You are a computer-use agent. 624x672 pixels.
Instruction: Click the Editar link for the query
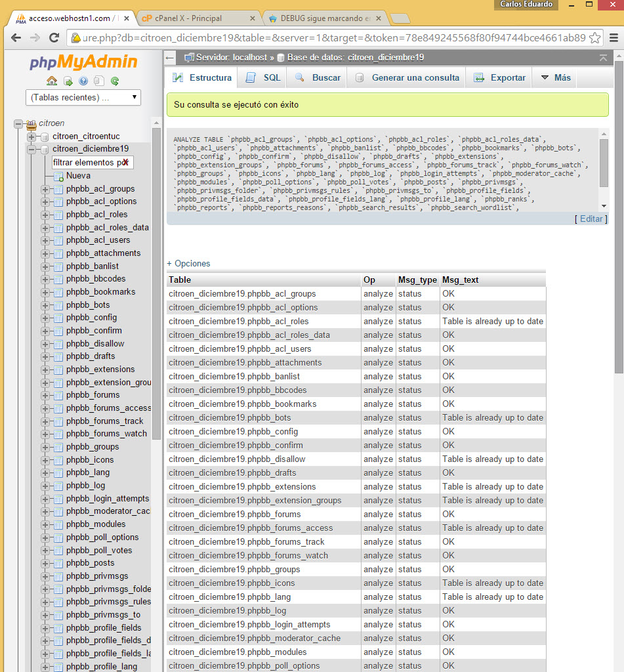click(x=591, y=219)
